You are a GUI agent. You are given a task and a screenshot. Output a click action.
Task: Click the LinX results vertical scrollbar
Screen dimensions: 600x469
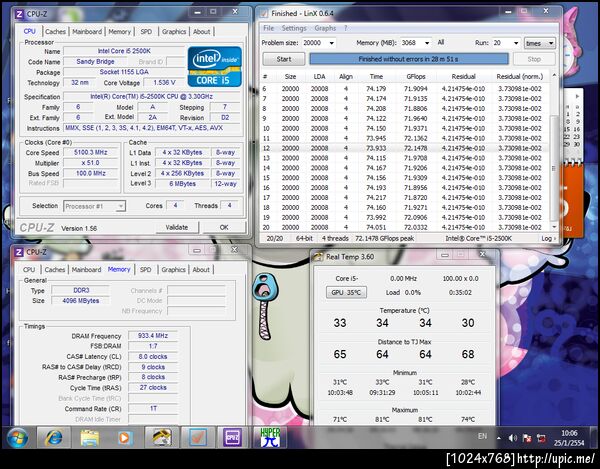click(x=554, y=168)
